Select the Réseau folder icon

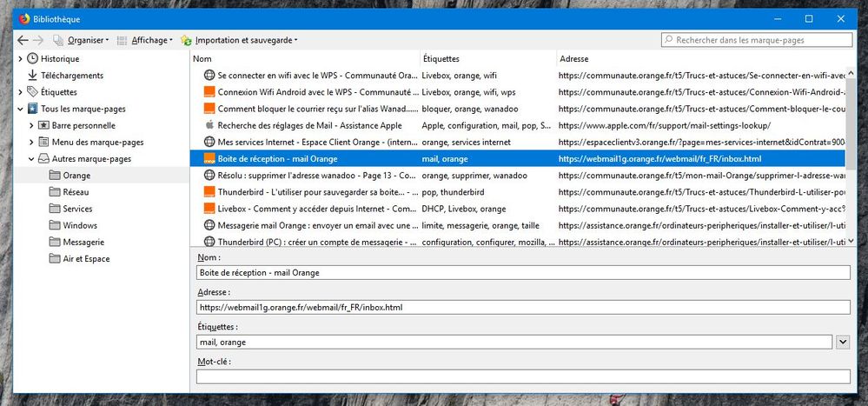tap(54, 192)
